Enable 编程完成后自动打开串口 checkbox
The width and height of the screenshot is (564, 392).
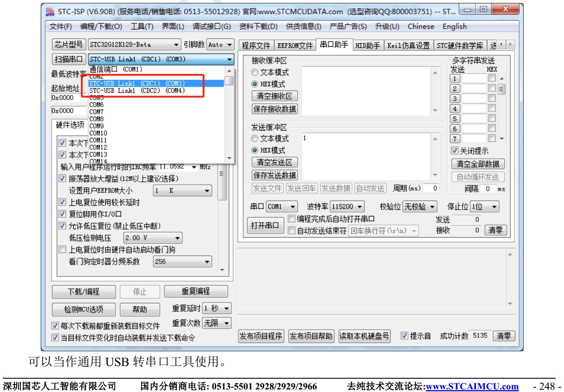[292, 219]
